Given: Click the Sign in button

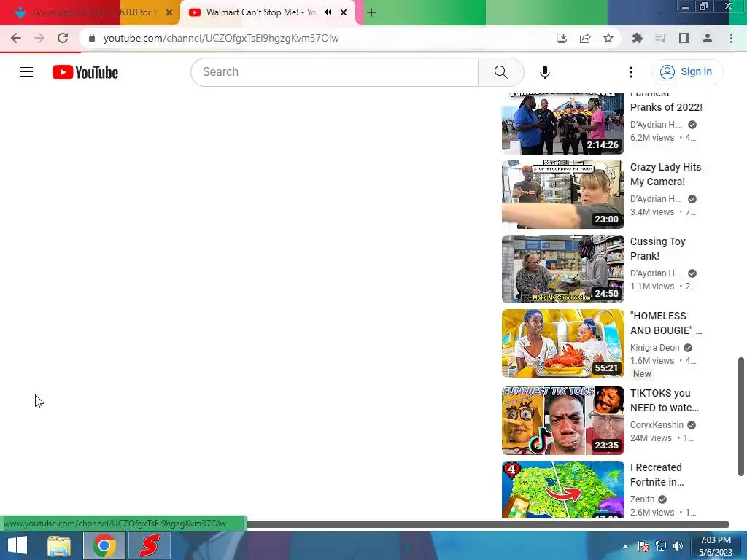Looking at the screenshot, I should click(686, 72).
